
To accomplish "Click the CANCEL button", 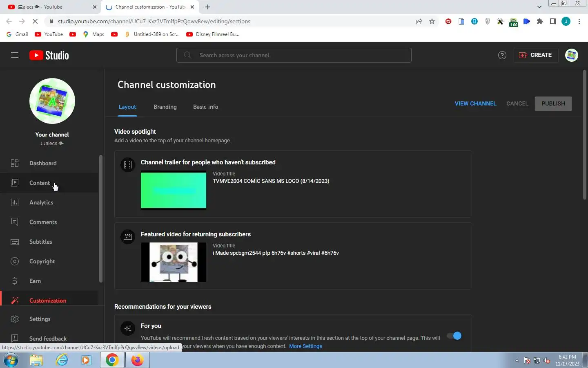I will coord(517,103).
